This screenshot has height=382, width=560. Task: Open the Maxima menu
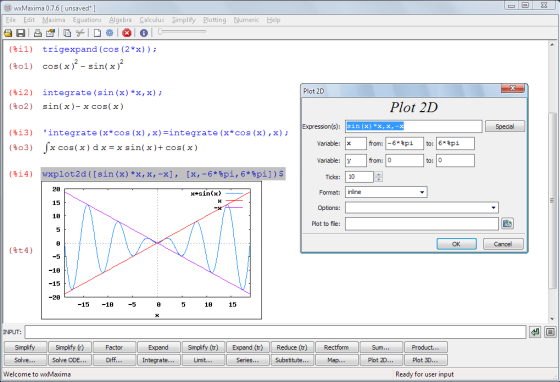pyautogui.click(x=54, y=20)
